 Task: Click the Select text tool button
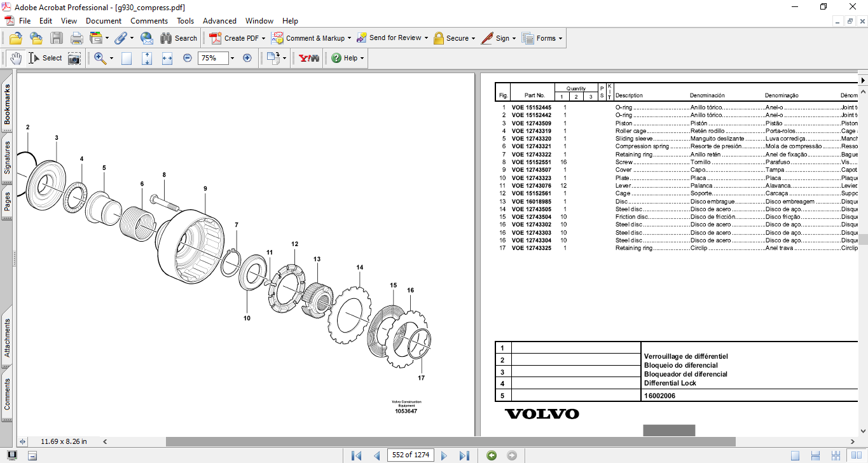click(45, 58)
